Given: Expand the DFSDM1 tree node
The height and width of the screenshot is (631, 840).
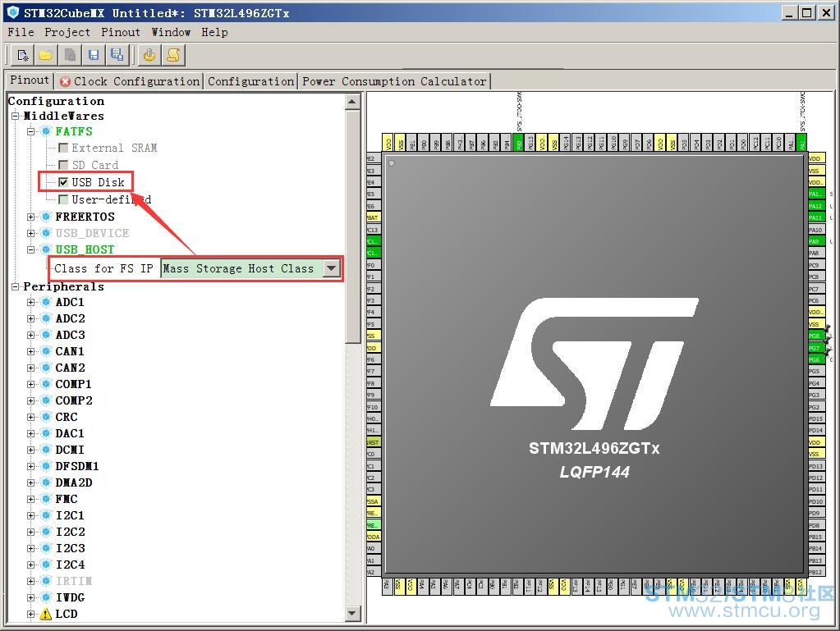Looking at the screenshot, I should pyautogui.click(x=31, y=466).
